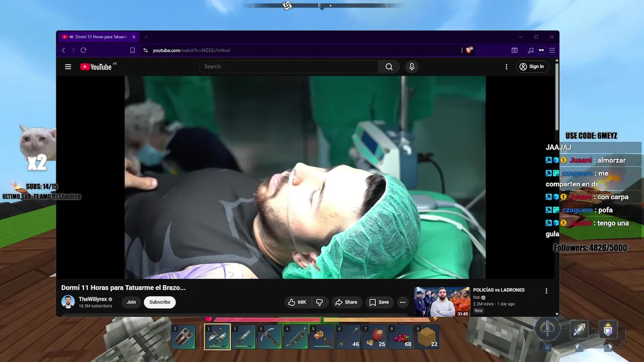Like the video with 68K likes
Screen dimensions: 644x362
297,302
